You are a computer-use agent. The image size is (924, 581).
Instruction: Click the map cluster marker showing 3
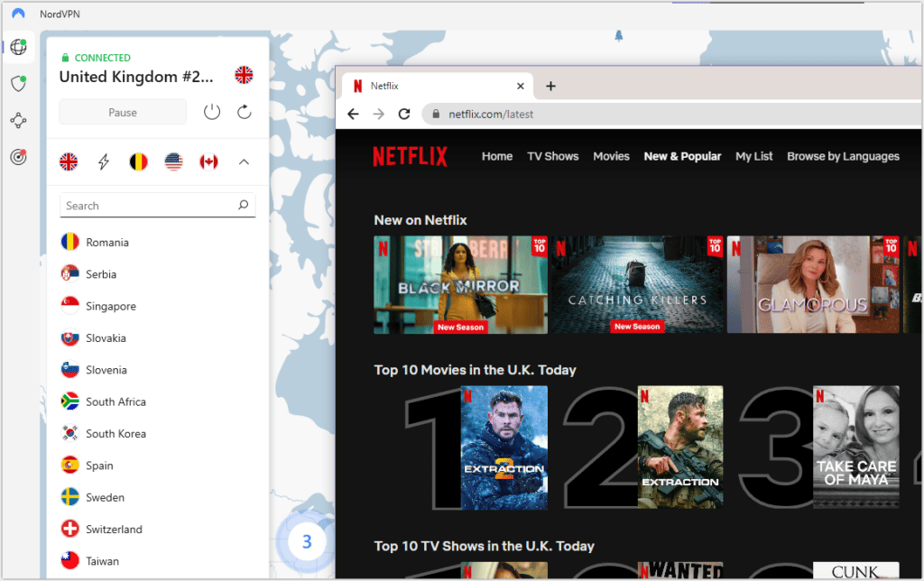307,542
